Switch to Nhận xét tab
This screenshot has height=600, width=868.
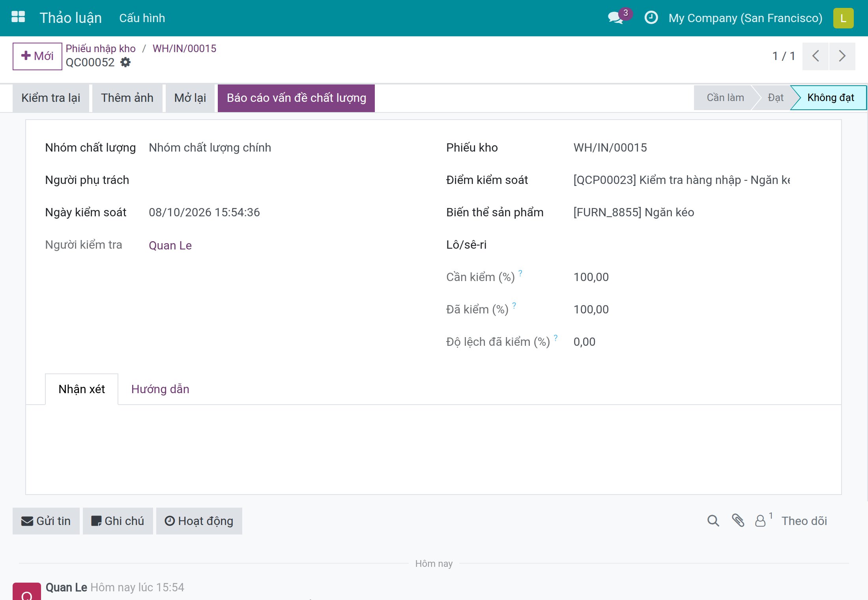(x=82, y=389)
